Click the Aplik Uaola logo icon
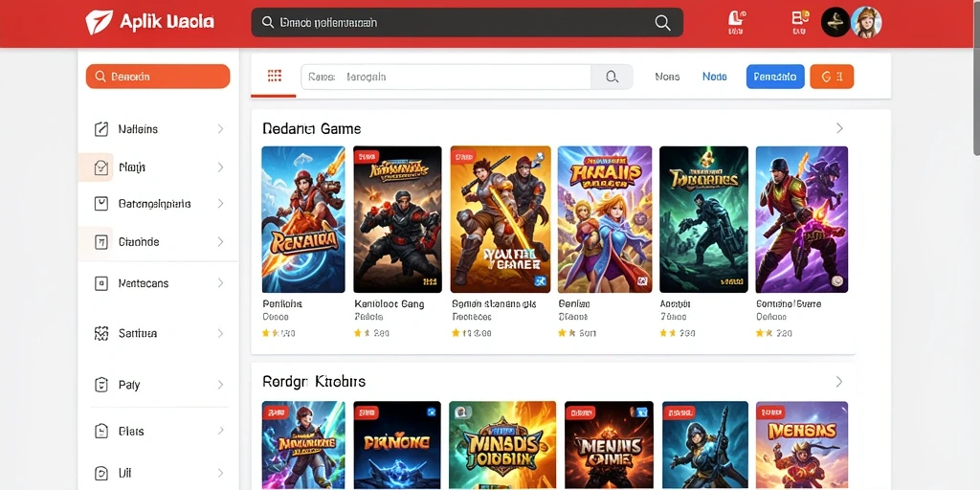980x490 pixels. 100,23
